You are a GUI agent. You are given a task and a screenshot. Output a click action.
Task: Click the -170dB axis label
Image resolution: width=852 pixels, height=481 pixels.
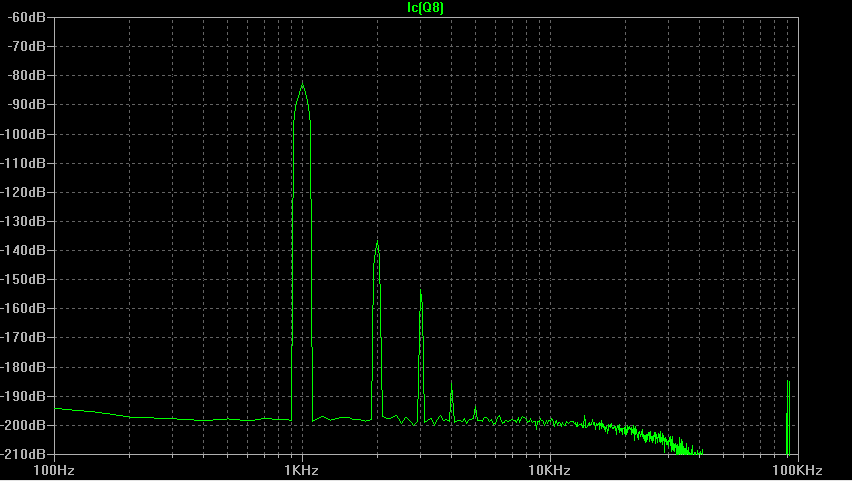[x=23, y=338]
